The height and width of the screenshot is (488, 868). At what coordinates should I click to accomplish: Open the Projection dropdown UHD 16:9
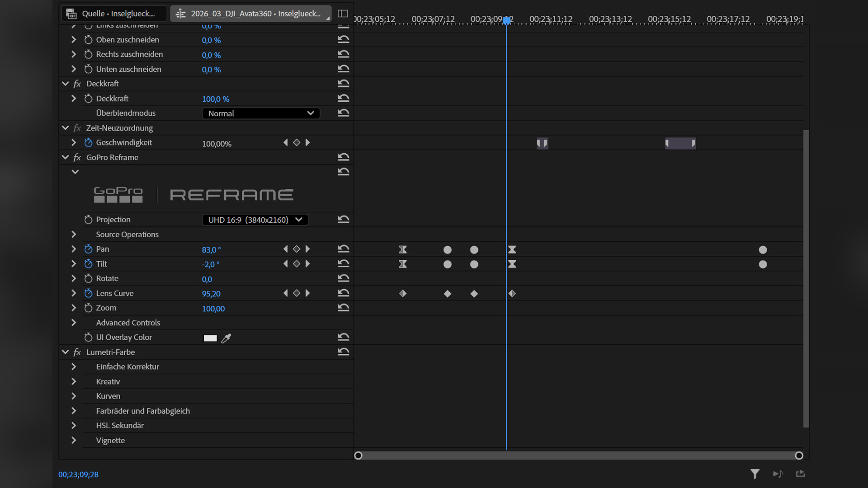tap(255, 220)
